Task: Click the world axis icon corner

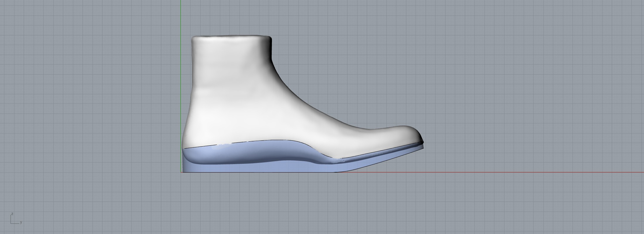Action: coord(11,223)
